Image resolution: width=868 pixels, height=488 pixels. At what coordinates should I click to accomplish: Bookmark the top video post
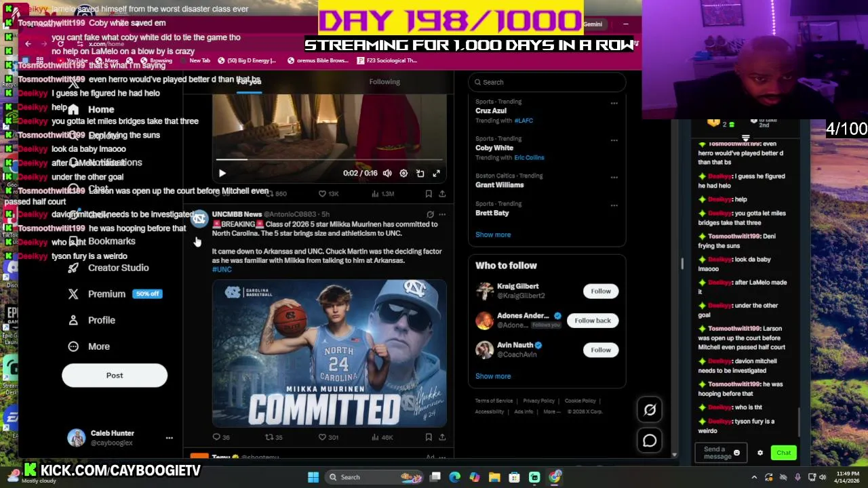(429, 194)
